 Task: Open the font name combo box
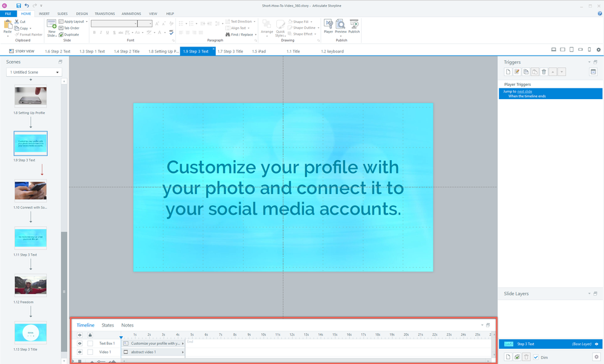tap(115, 24)
